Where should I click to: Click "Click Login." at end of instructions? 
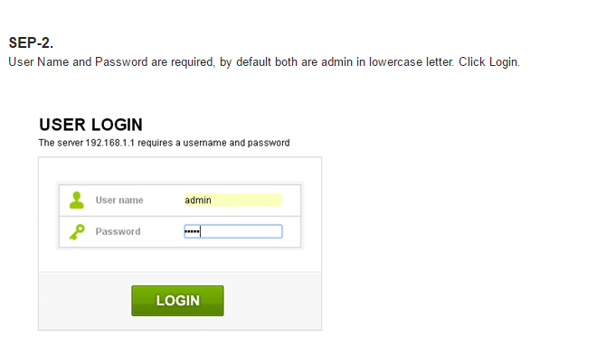click(x=489, y=62)
